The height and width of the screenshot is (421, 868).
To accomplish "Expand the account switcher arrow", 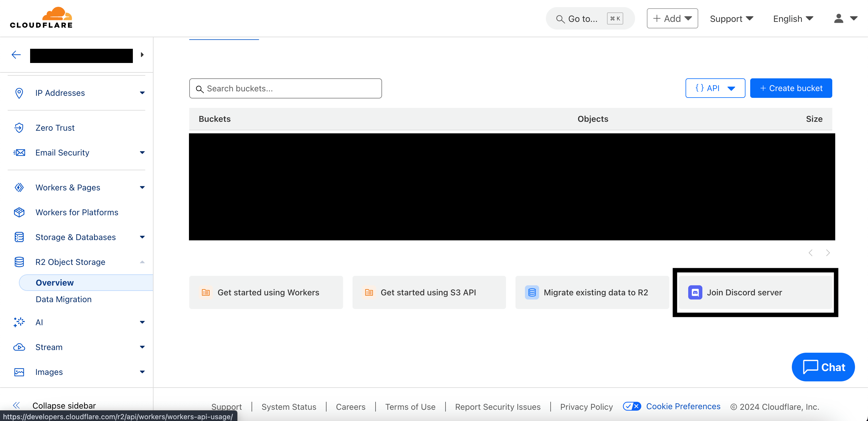I will click(142, 55).
